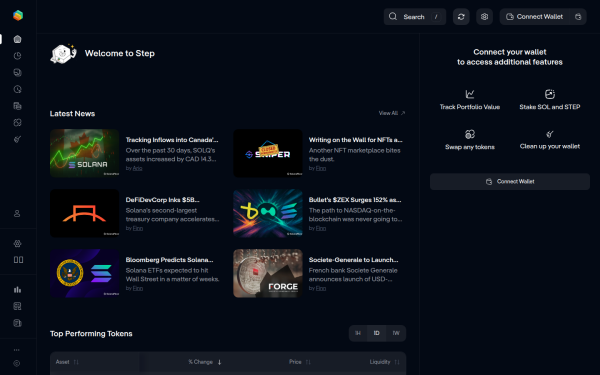
Task: Click the Stake SOL and STEP icon
Action: pos(549,94)
